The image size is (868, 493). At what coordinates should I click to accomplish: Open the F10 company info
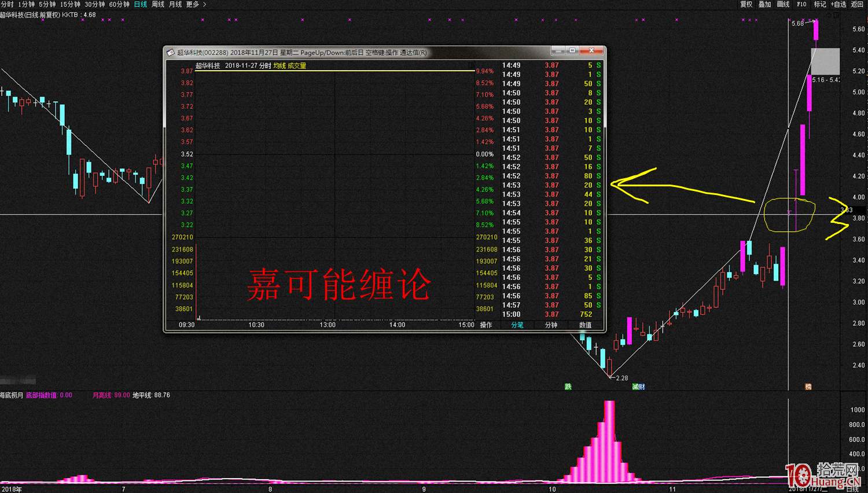click(x=801, y=4)
